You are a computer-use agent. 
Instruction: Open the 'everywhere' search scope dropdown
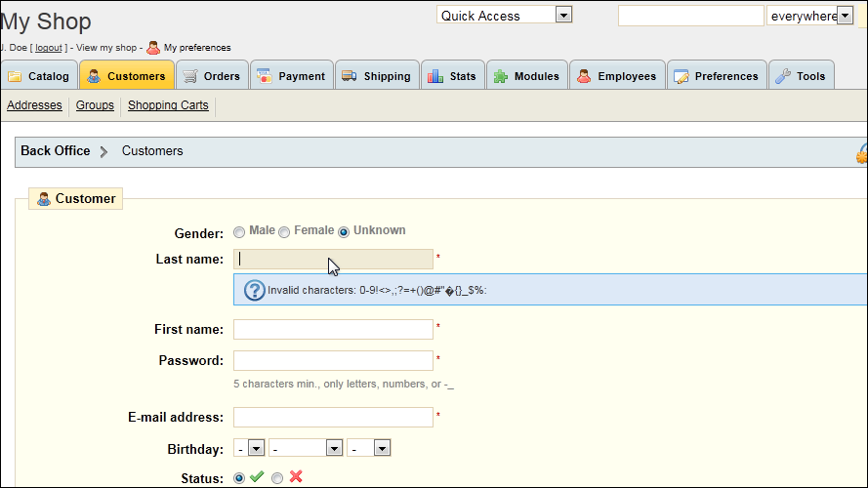coord(809,16)
